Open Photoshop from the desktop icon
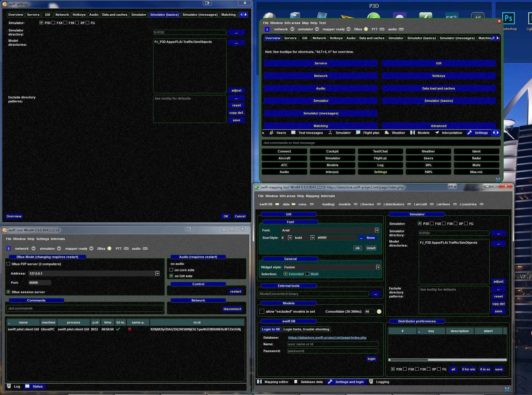532x395 pixels. pos(508,19)
